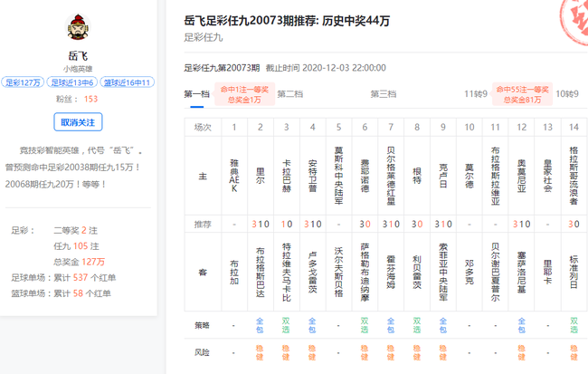
Task: Click the 稳健 risk label under match 7
Action: pyautogui.click(x=391, y=352)
